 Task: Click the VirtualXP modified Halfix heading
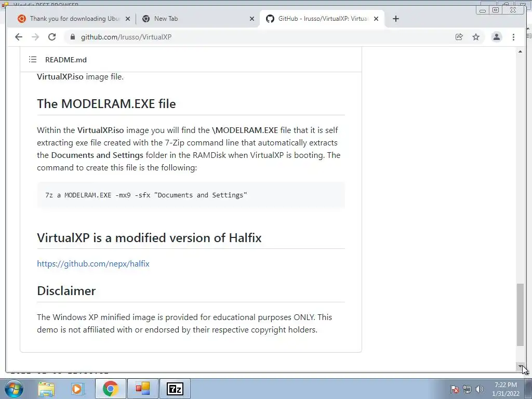coord(149,238)
